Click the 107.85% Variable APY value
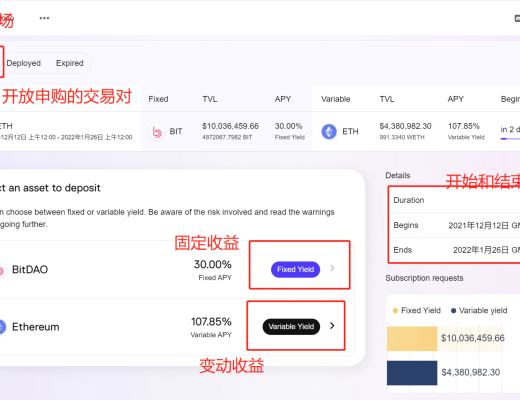The image size is (520, 400). 211,322
